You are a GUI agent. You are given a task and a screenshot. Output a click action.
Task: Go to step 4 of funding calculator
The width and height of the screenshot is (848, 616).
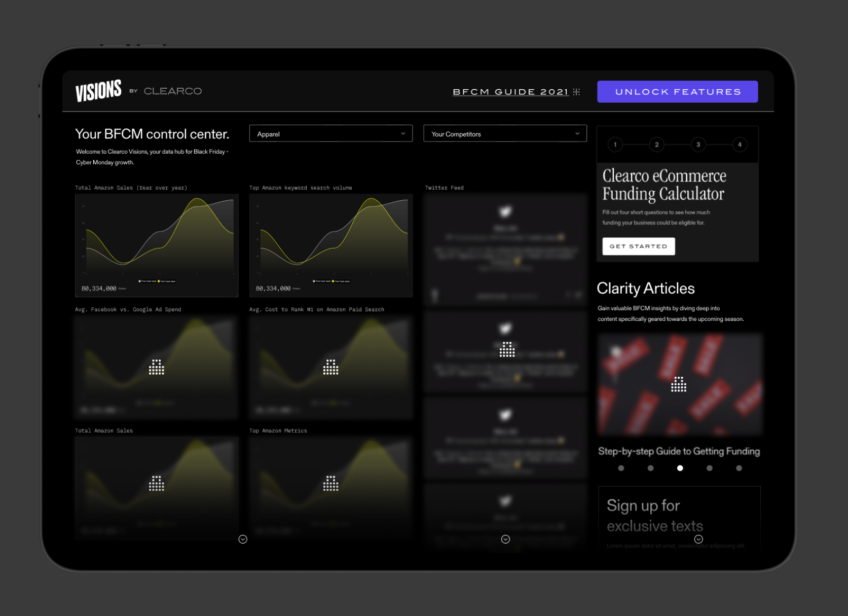(740, 145)
